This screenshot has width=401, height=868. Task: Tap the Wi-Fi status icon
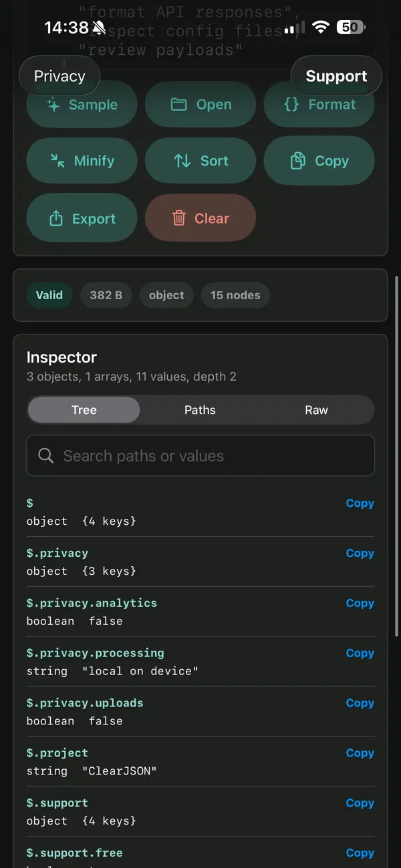(x=321, y=27)
